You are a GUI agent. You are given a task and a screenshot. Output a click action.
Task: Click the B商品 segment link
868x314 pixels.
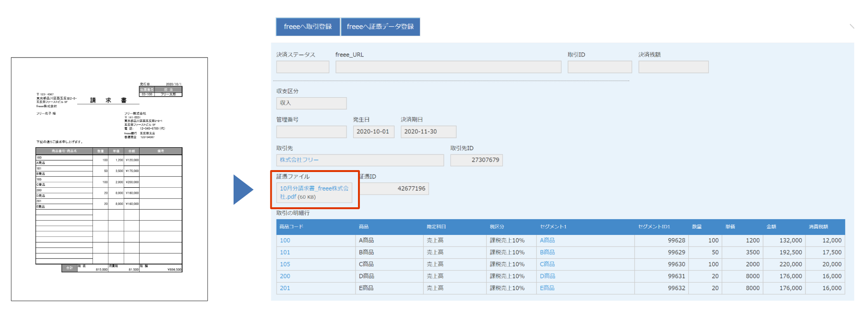[547, 253]
